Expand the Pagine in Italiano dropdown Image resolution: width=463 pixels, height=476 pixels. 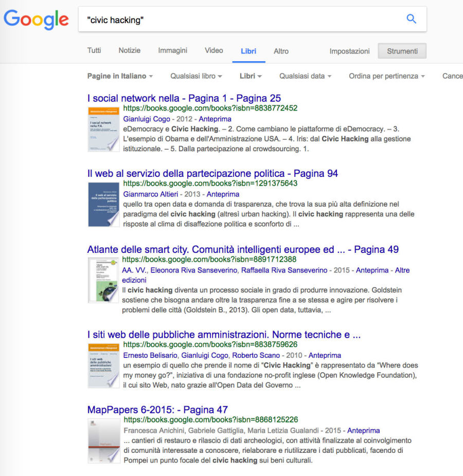tap(120, 76)
